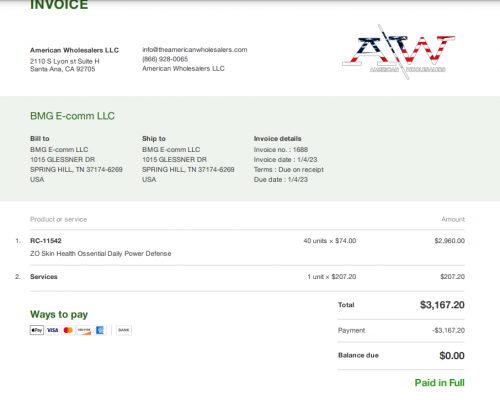This screenshot has height=400, width=500.
Task: Open the info@theamericanwholesalers.com email link
Action: coord(195,50)
